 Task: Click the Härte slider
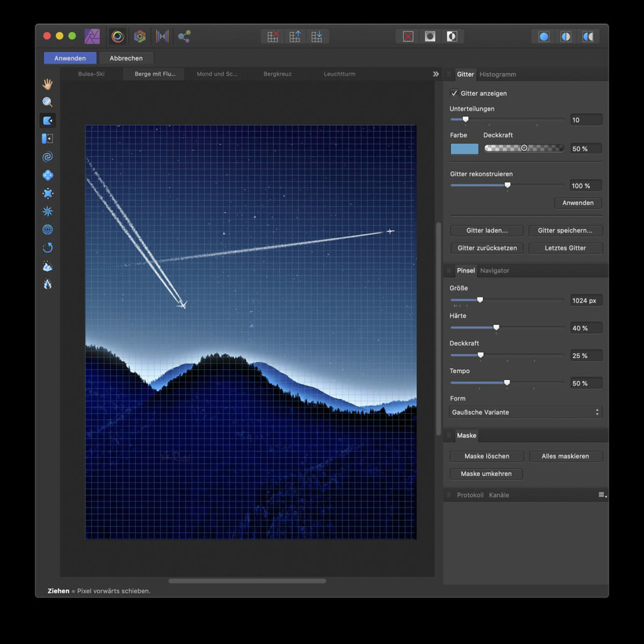click(508, 328)
